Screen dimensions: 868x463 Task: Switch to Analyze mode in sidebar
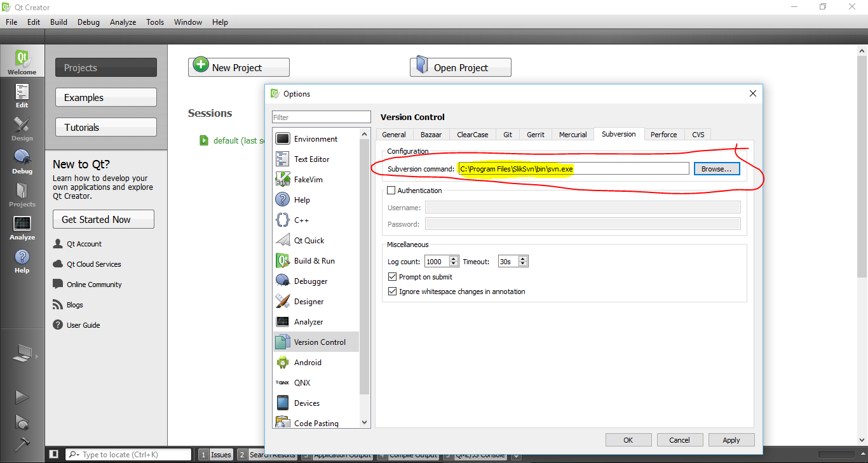(22, 227)
